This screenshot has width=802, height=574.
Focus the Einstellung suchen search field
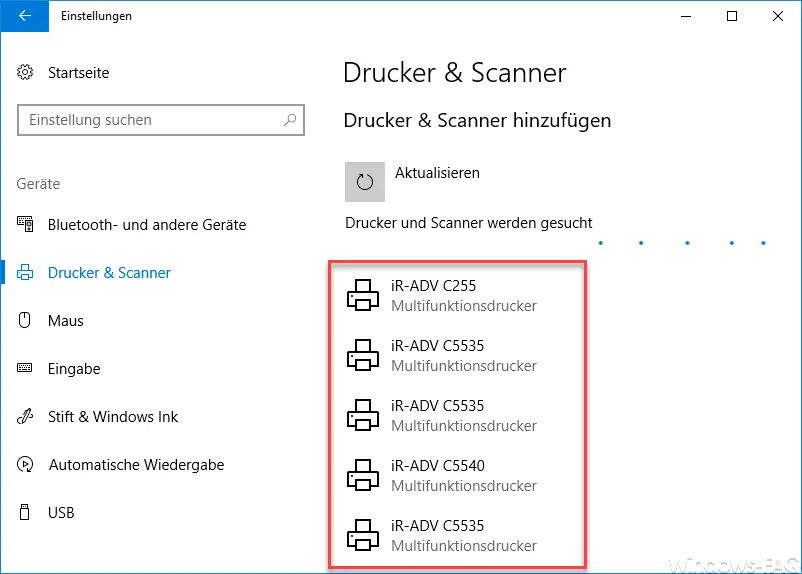161,120
